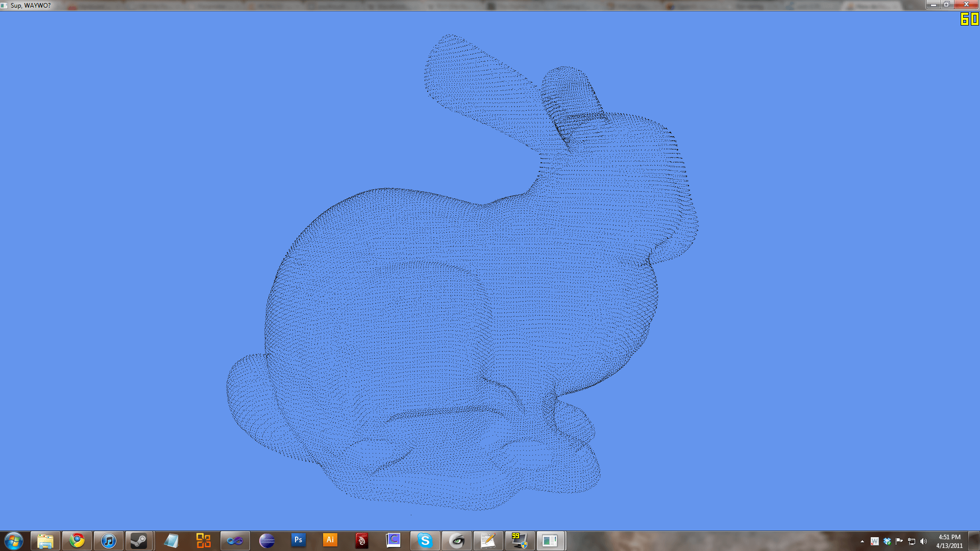Launch Adobe Illustrator from the taskbar

tap(330, 541)
